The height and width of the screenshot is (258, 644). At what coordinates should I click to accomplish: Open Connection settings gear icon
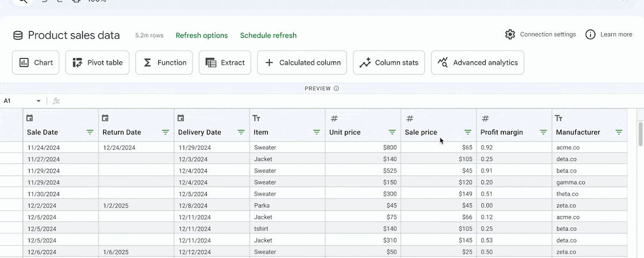(x=510, y=34)
